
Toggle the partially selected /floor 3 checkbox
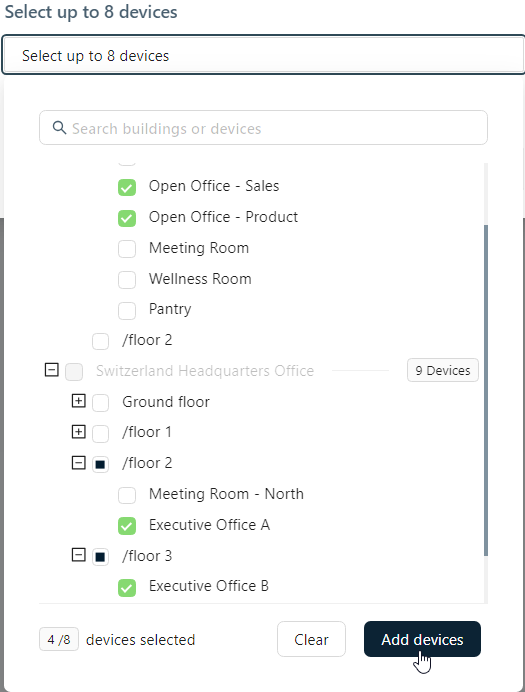pyautogui.click(x=101, y=557)
